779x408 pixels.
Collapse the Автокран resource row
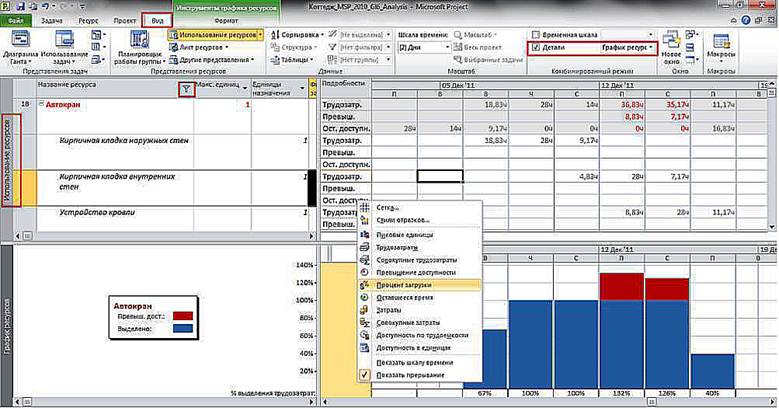click(x=41, y=104)
